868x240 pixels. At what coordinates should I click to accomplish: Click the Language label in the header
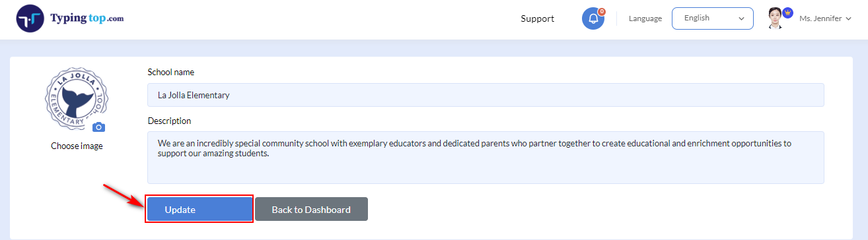click(645, 18)
